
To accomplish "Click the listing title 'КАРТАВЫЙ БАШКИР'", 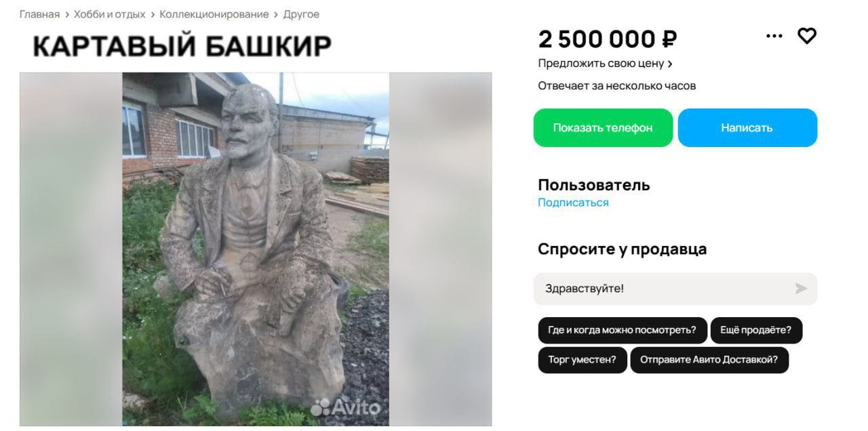I will tap(182, 46).
